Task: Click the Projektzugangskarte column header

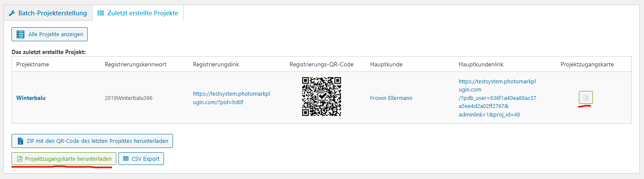Action: (587, 64)
